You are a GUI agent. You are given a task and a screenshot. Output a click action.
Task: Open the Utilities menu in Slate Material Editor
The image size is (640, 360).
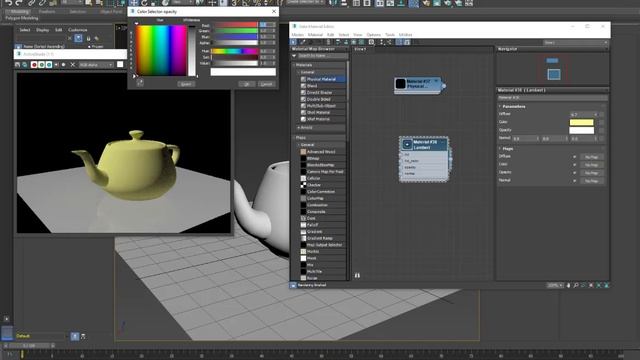405,35
